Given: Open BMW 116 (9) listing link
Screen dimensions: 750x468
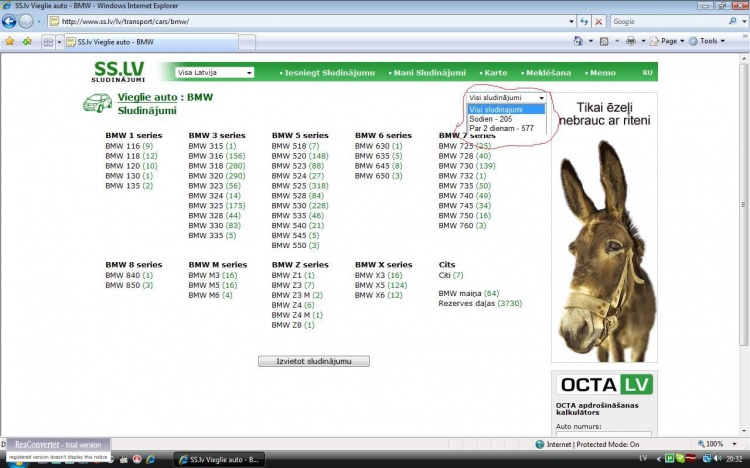Looking at the screenshot, I should 129,146.
